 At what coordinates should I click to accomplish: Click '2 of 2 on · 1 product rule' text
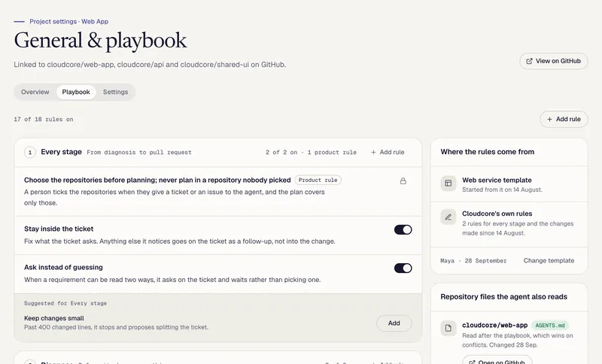pyautogui.click(x=311, y=152)
